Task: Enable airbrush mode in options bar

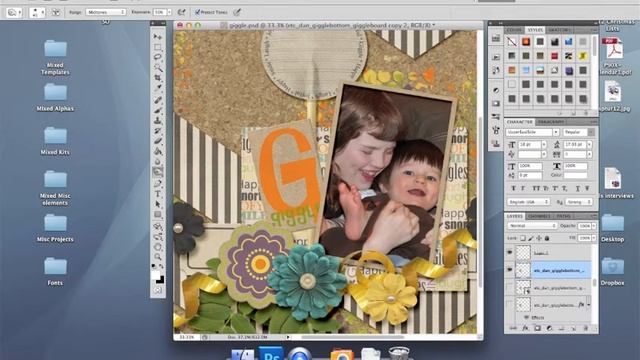Action: click(x=182, y=12)
